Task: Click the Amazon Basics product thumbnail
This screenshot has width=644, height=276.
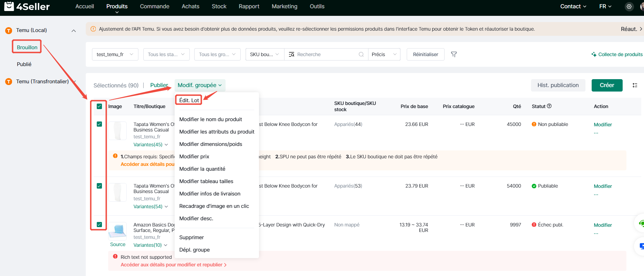Action: 117,231
